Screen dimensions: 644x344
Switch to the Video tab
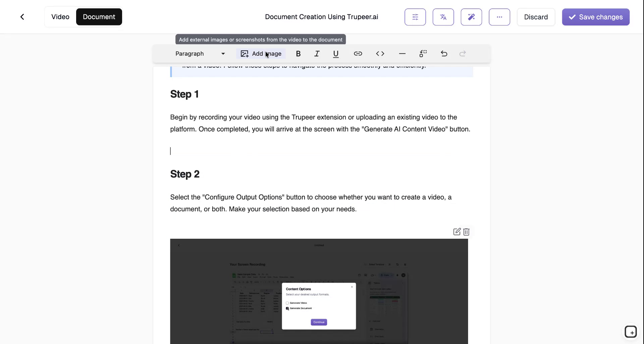[60, 17]
